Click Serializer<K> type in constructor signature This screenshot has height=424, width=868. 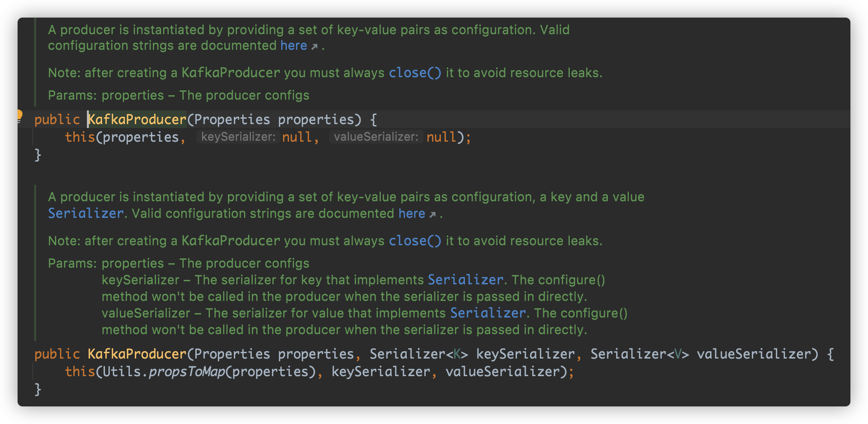419,354
